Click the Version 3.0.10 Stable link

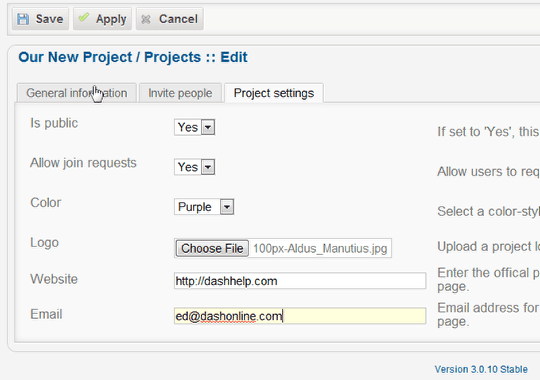tap(481, 369)
